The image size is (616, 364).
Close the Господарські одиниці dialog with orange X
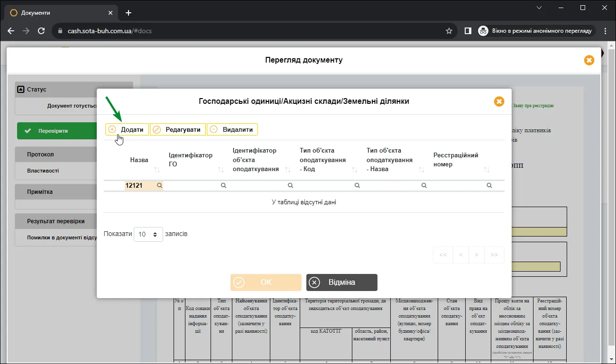(x=499, y=101)
